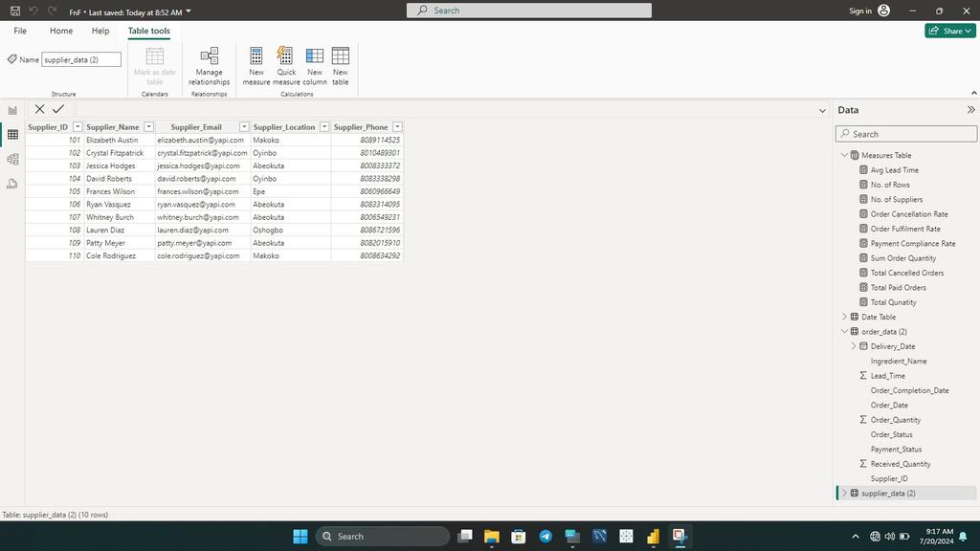Viewport: 980px width, 551px height.
Task: Commit the formula with the checkmark button
Action: pyautogui.click(x=58, y=109)
